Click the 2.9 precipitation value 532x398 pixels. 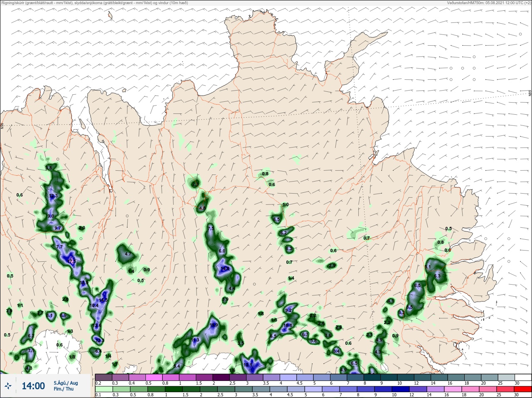click(332, 265)
